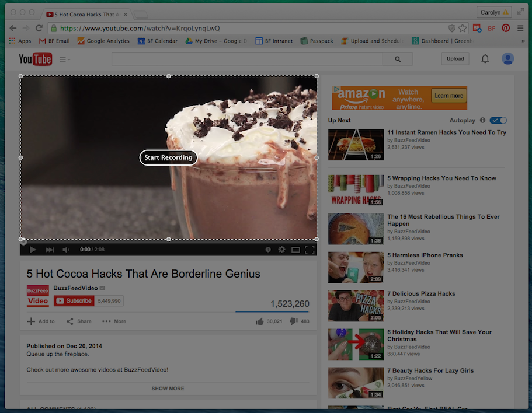
Task: Skip to the next video
Action: (x=50, y=250)
